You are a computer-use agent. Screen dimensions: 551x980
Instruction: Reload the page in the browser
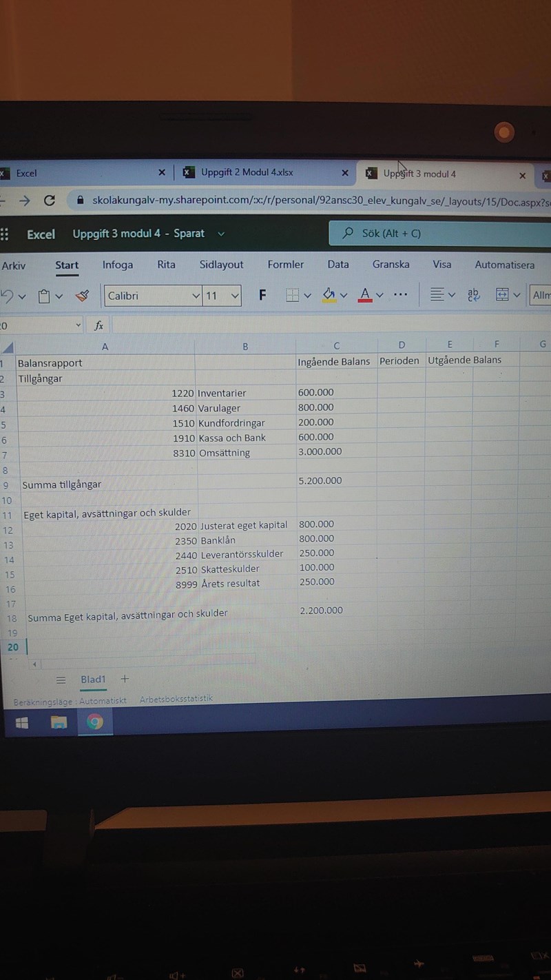pyautogui.click(x=49, y=201)
